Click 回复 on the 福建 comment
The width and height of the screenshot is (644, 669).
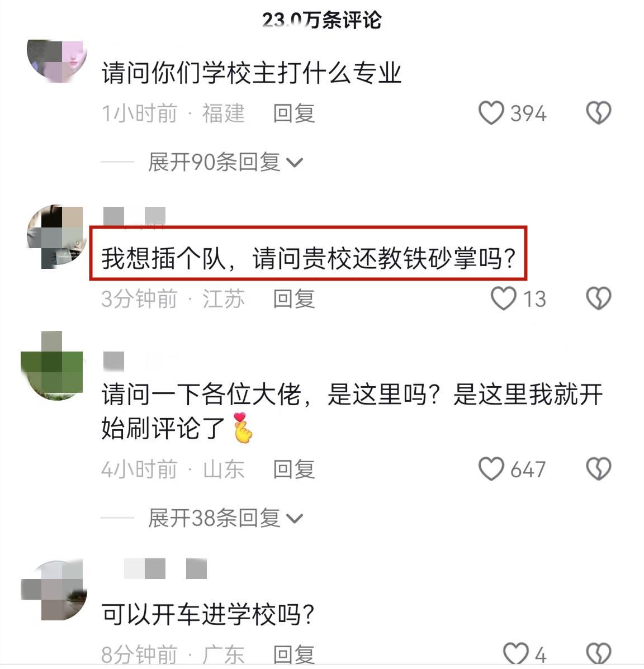(x=294, y=113)
